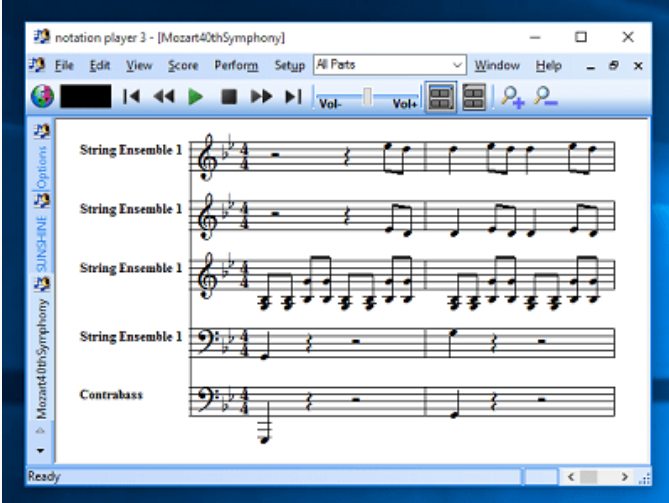Close the inner document window

[x=638, y=66]
